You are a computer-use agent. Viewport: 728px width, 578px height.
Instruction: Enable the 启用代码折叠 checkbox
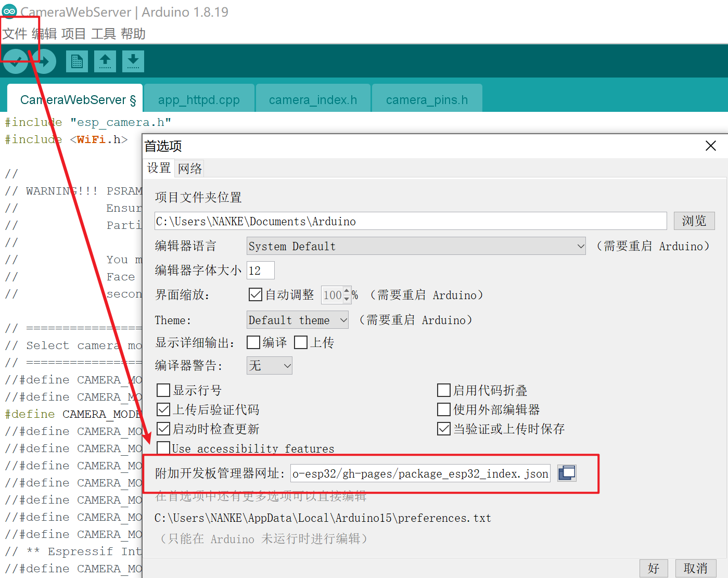444,390
